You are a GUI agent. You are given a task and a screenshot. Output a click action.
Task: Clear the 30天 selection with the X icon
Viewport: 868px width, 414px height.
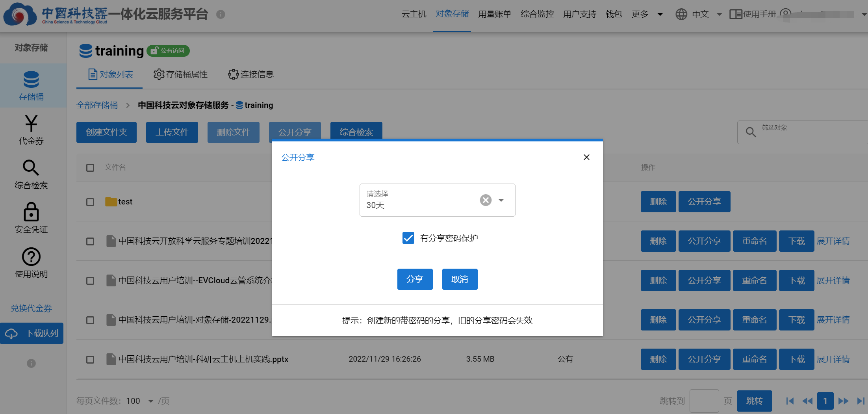pos(486,200)
